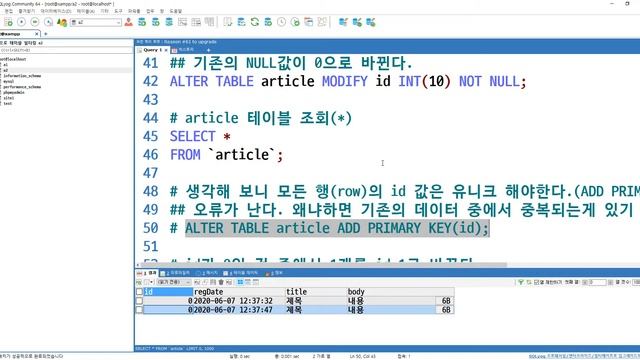Click the regDate column header
Viewport: 640px width, 360px height.
(x=239, y=292)
